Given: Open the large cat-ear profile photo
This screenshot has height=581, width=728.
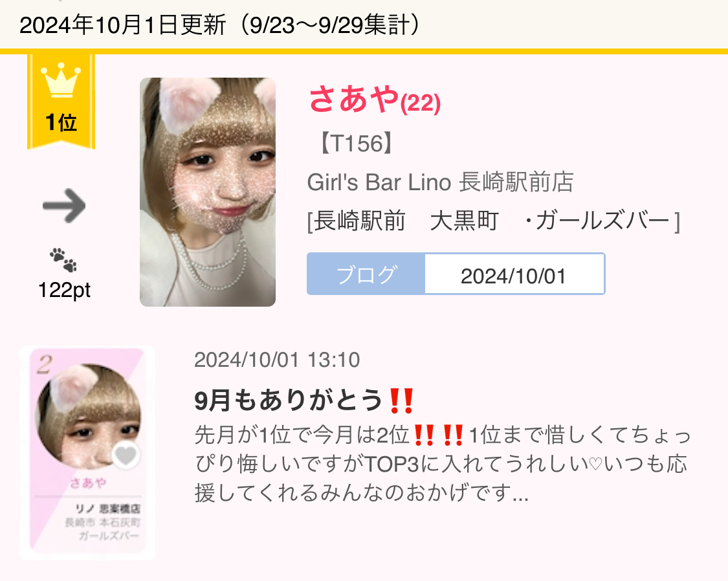Looking at the screenshot, I should point(208,192).
